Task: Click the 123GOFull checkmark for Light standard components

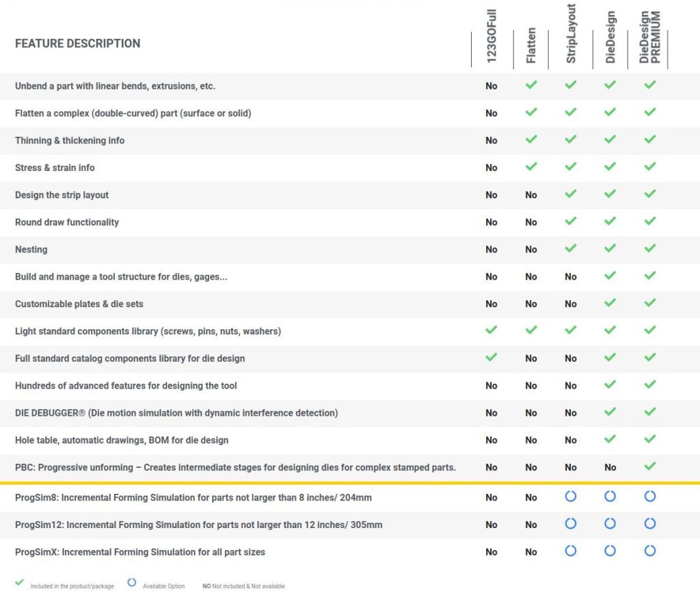Action: [491, 330]
